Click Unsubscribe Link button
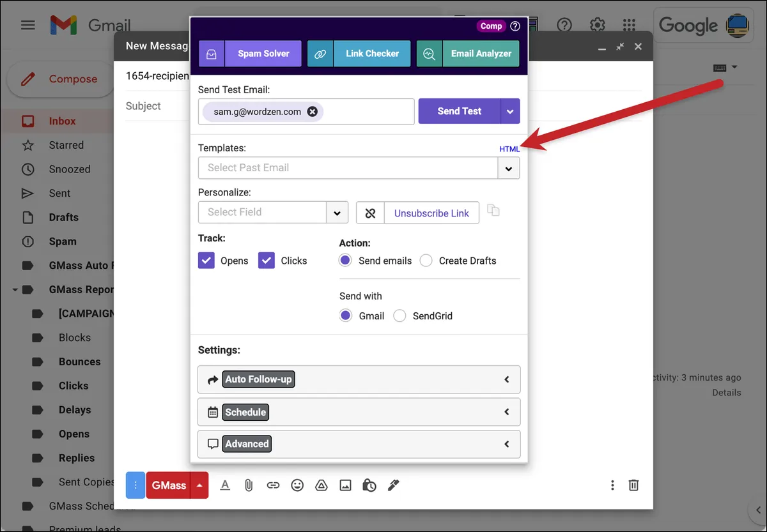767x532 pixels. click(431, 213)
